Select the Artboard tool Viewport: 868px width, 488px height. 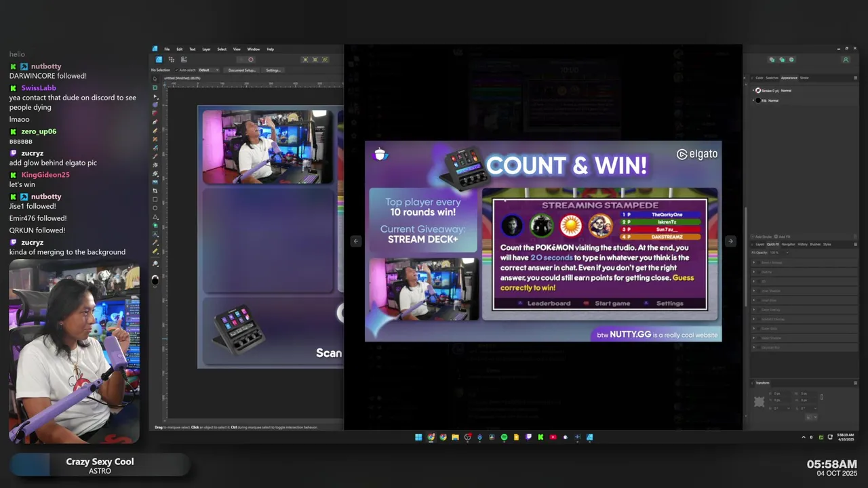click(155, 87)
